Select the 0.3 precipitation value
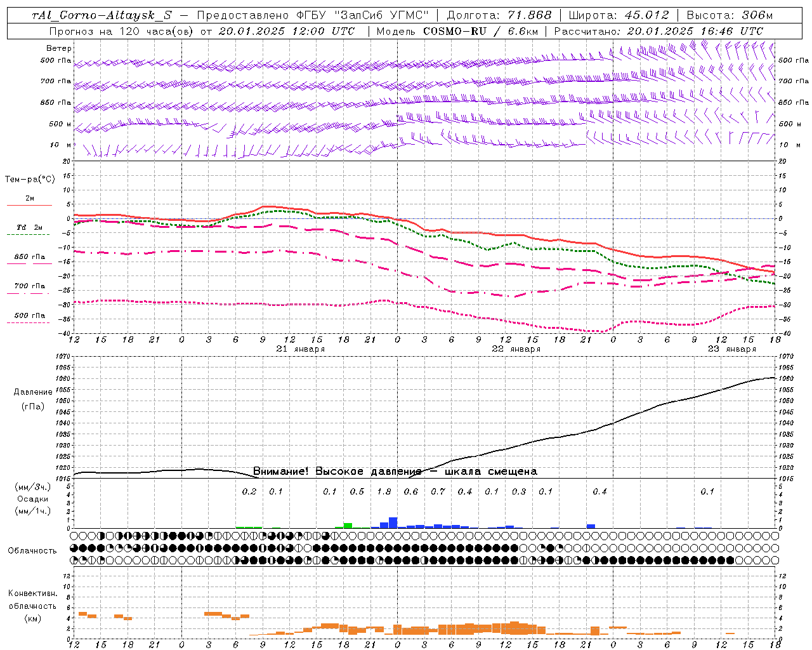 point(519,492)
